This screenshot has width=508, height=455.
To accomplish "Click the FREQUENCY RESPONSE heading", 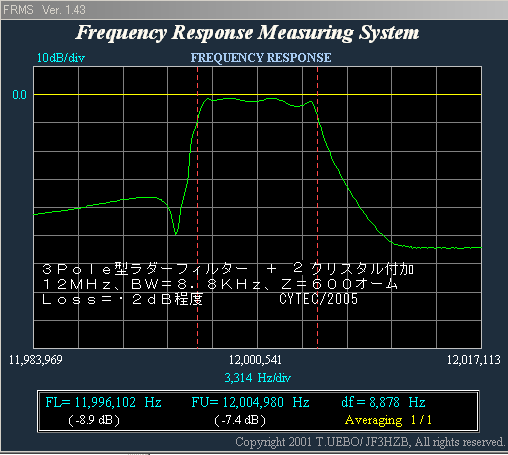I will point(261,58).
